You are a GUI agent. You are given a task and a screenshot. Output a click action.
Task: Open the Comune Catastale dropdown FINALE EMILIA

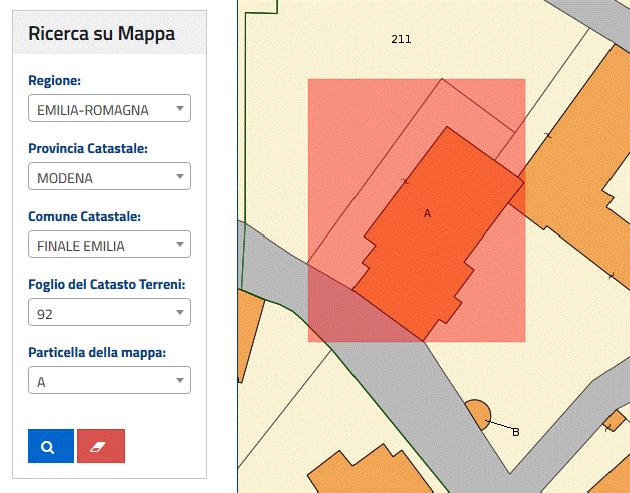(x=109, y=245)
